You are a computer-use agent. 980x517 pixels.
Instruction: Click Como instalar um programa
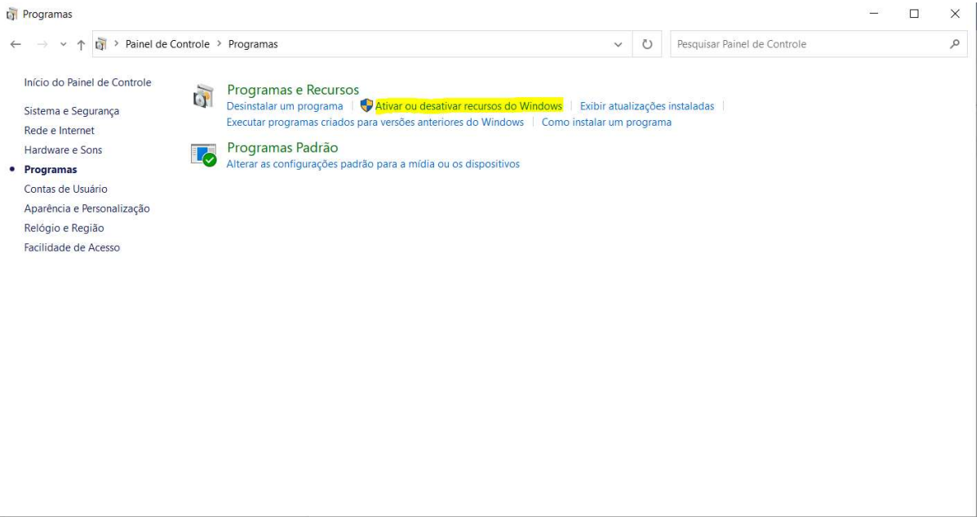[606, 123]
